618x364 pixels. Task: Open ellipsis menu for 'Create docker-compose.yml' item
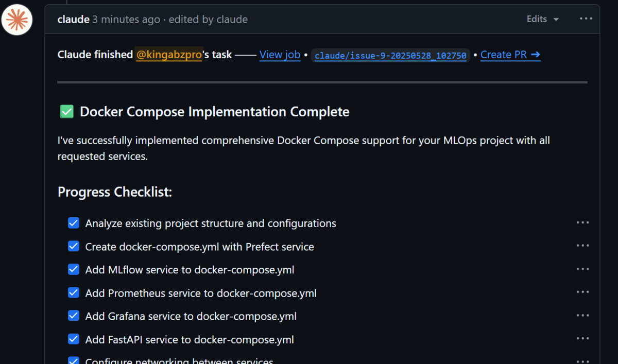[582, 246]
